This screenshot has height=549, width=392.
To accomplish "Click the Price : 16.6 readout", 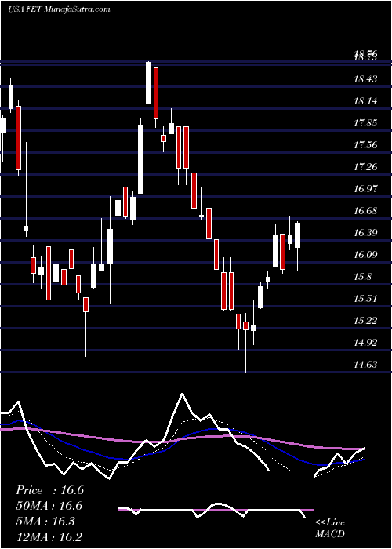I will coord(49,490).
